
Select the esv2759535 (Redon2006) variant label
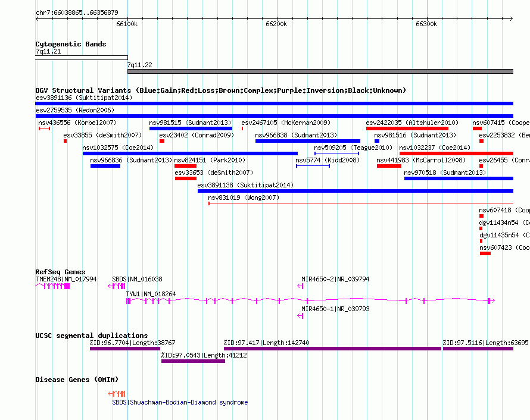[75, 110]
